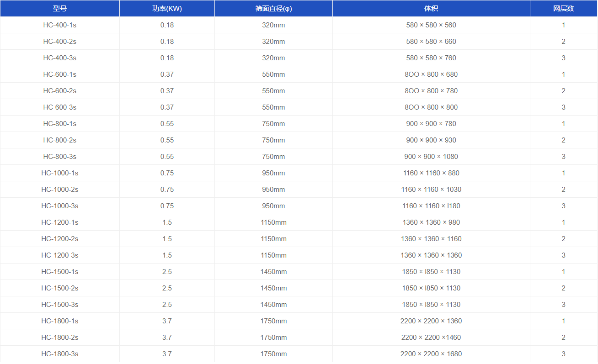598x364 pixels.
Task: Select model cell HC-1200-2s
Action: click(x=60, y=239)
